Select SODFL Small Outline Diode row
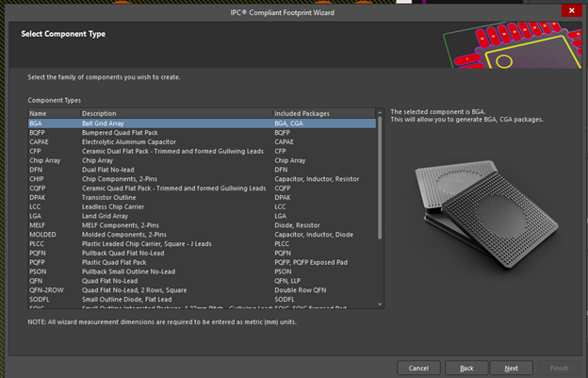This screenshot has height=378, width=588. 202,299
